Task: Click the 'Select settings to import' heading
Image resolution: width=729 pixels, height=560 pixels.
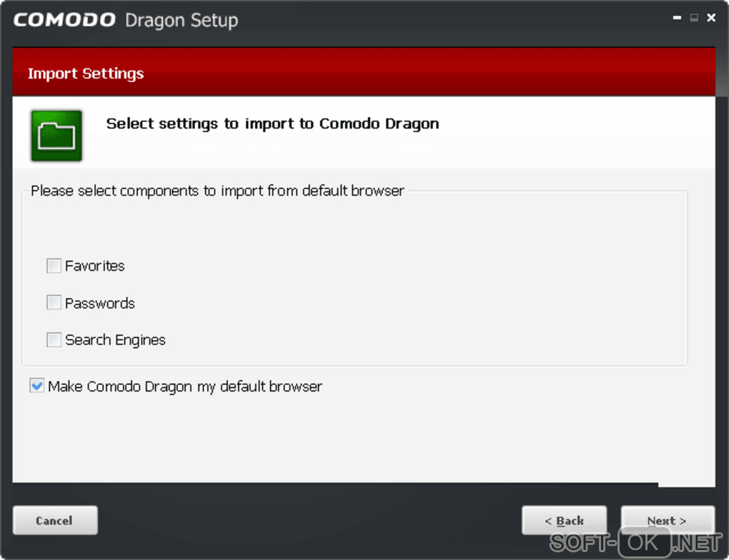Action: click(272, 124)
